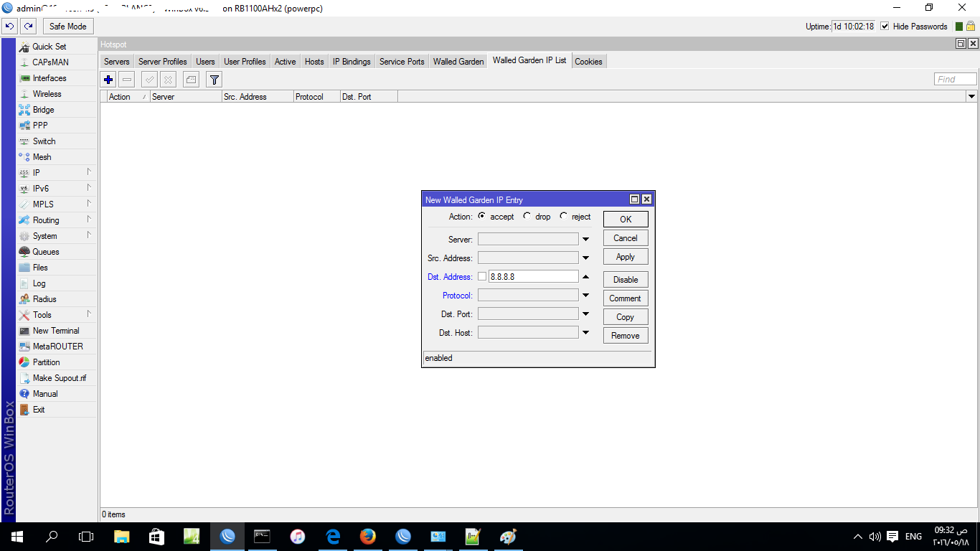The width and height of the screenshot is (980, 551).
Task: Sort by the Src. Address column header
Action: click(x=258, y=97)
